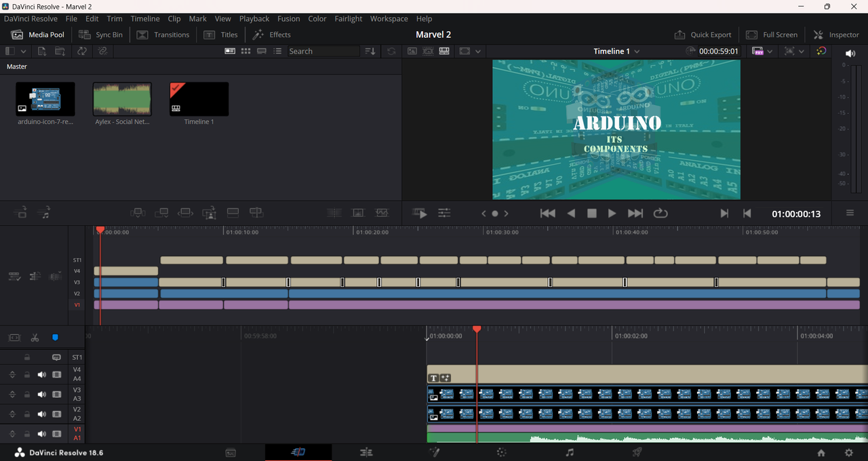Show the Titles panel

(x=221, y=35)
